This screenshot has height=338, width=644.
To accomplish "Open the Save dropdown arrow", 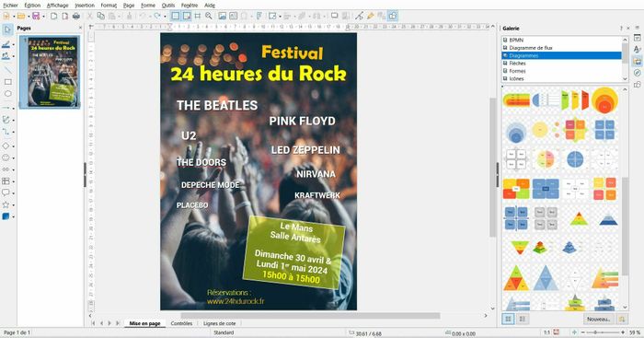I will click(42, 16).
